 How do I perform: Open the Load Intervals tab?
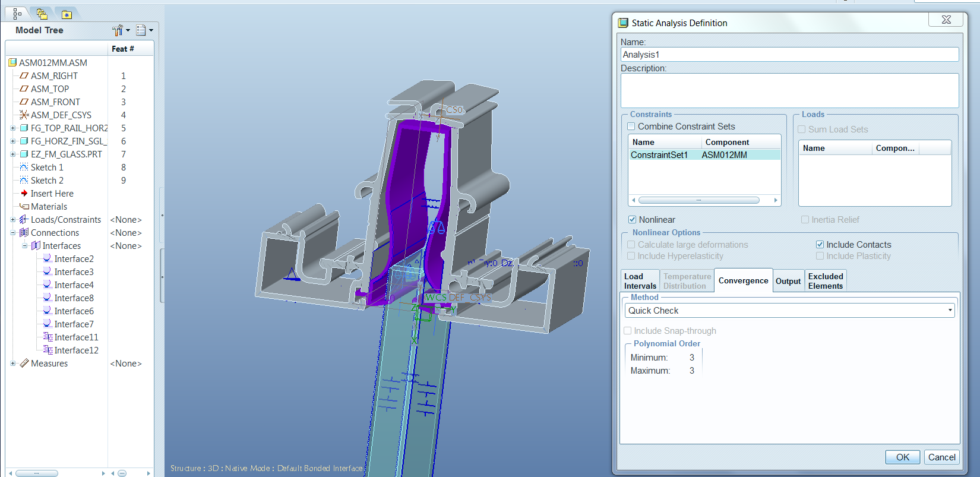click(640, 281)
